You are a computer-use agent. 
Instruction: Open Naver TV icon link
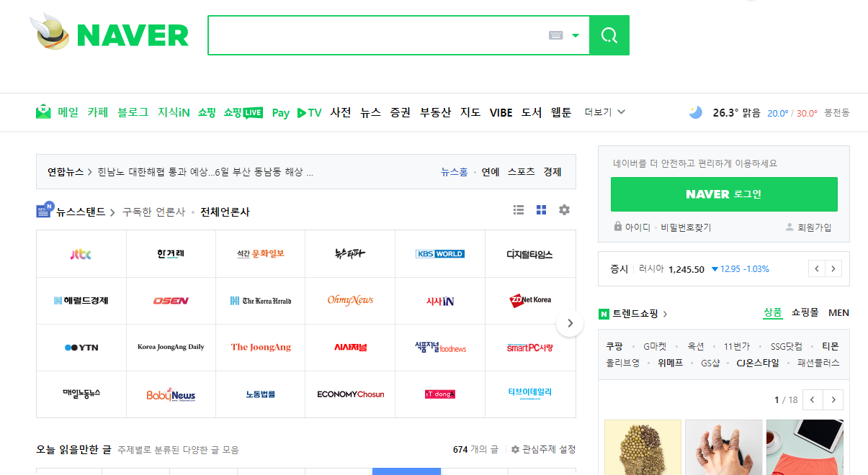(x=309, y=112)
